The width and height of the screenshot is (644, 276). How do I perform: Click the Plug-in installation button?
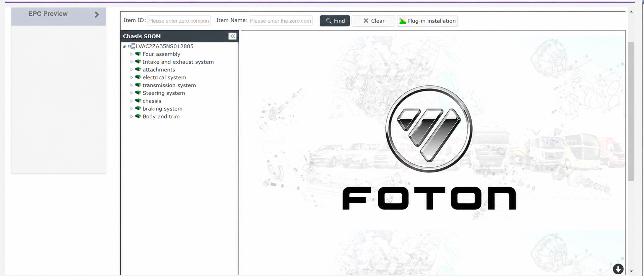tap(427, 21)
